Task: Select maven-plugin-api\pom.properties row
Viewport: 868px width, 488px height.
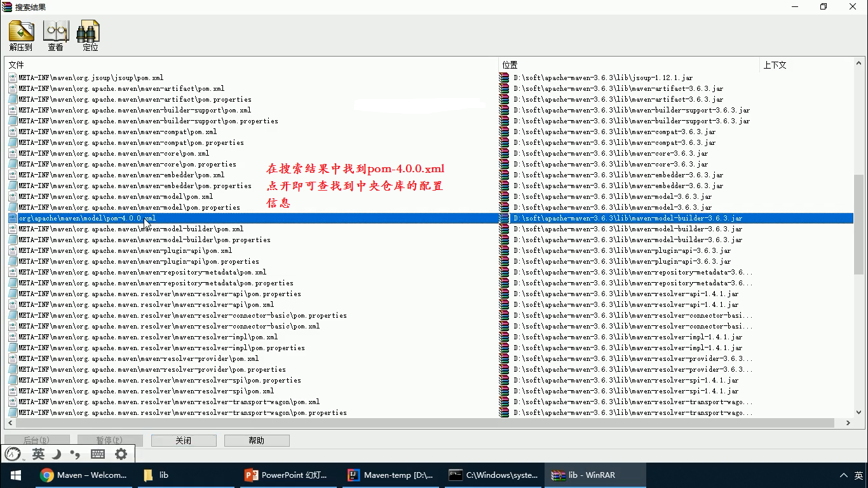Action: pos(430,261)
